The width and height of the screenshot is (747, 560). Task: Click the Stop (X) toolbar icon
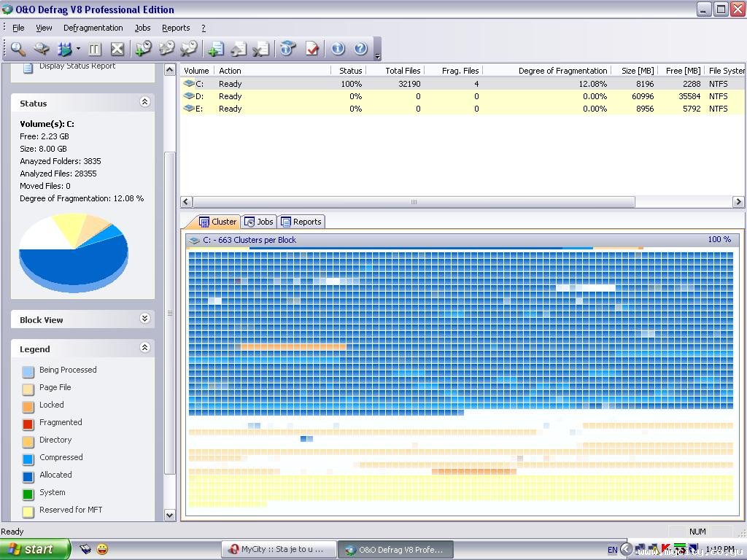(x=117, y=49)
